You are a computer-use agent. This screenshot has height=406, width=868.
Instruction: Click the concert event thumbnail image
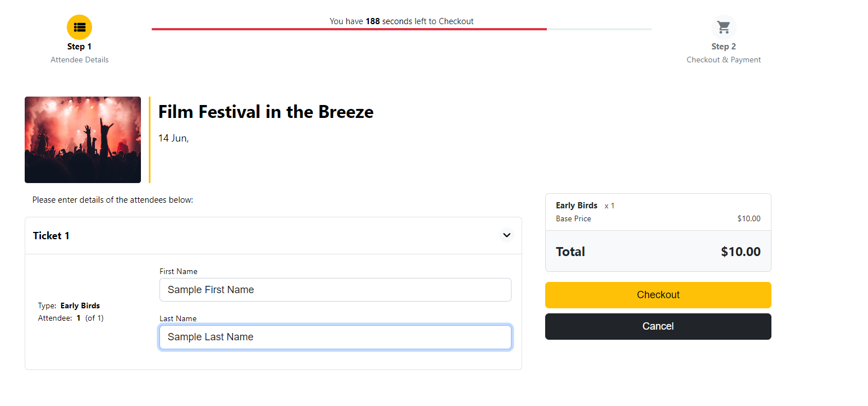83,140
